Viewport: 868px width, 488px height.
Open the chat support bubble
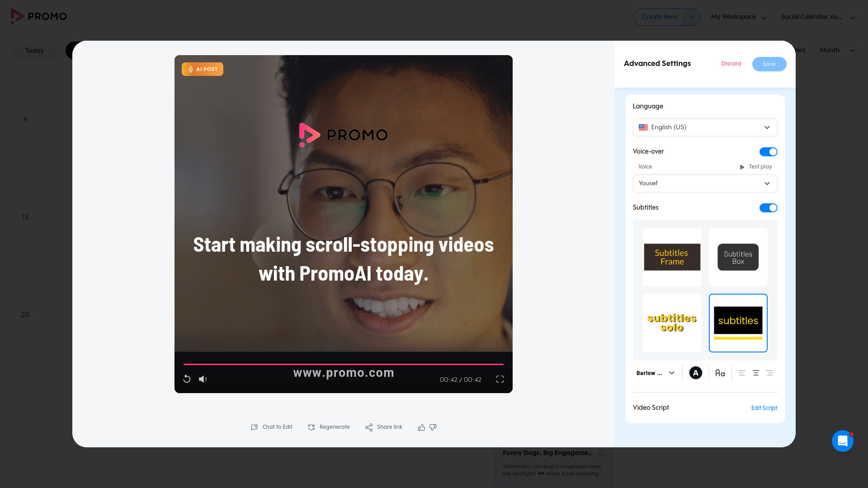coord(842,441)
